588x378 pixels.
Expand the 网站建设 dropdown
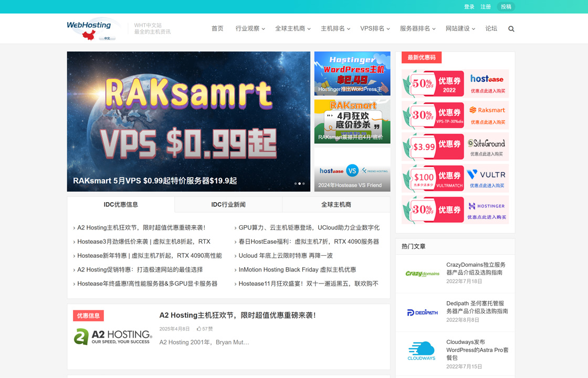460,28
